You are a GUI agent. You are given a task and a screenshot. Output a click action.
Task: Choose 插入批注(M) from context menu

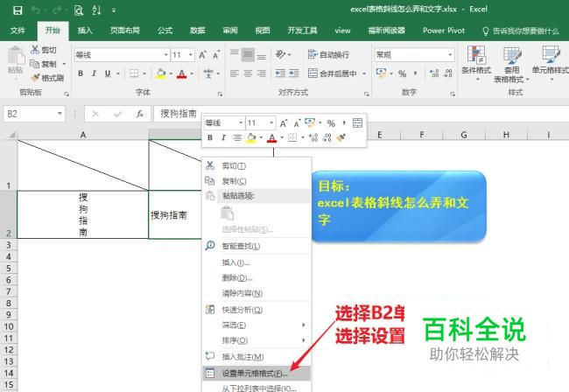(x=256, y=357)
